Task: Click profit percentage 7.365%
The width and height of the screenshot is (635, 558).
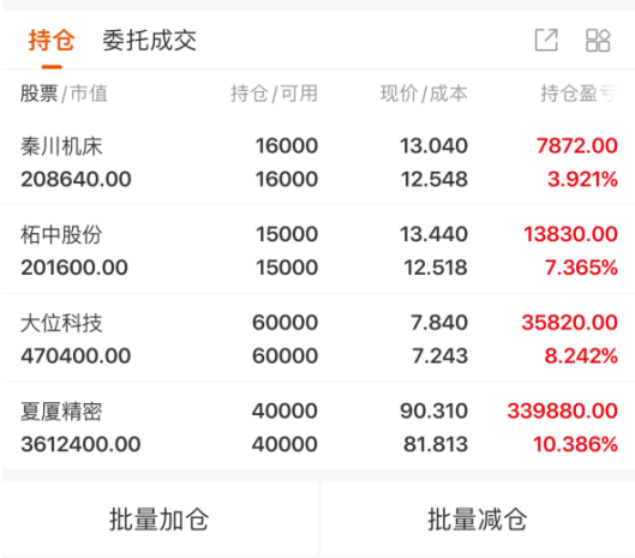Action: [581, 267]
